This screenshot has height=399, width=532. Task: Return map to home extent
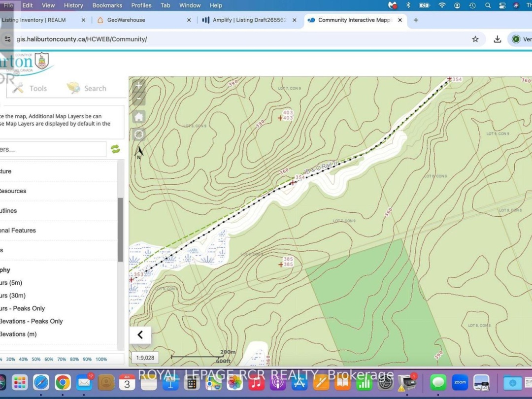pos(138,117)
